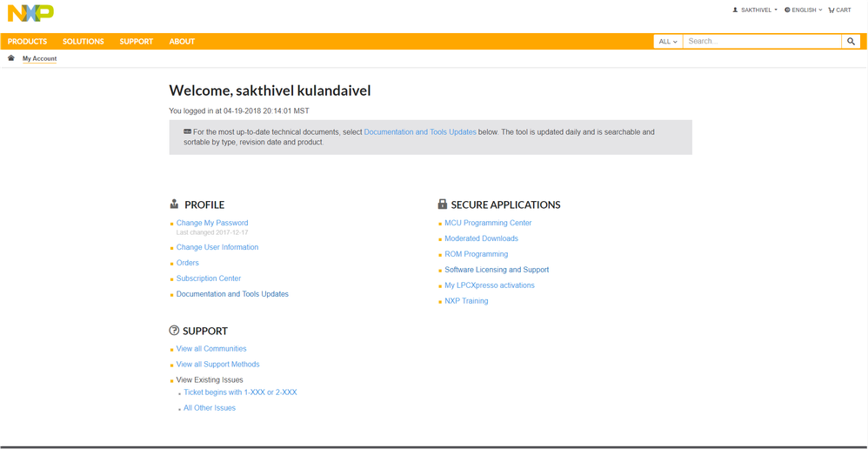Viewport: 868px width, 449px height.
Task: Click the CART link
Action: pyautogui.click(x=840, y=10)
